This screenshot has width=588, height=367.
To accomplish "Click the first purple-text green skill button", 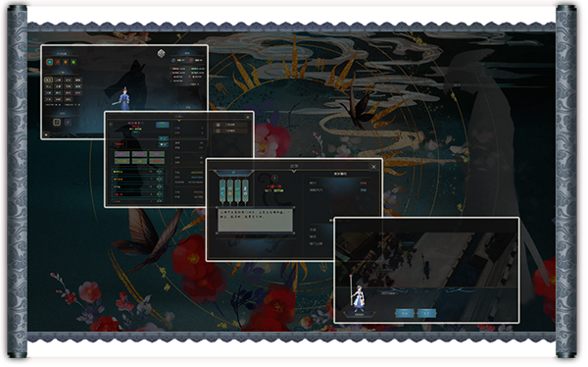I will (122, 154).
